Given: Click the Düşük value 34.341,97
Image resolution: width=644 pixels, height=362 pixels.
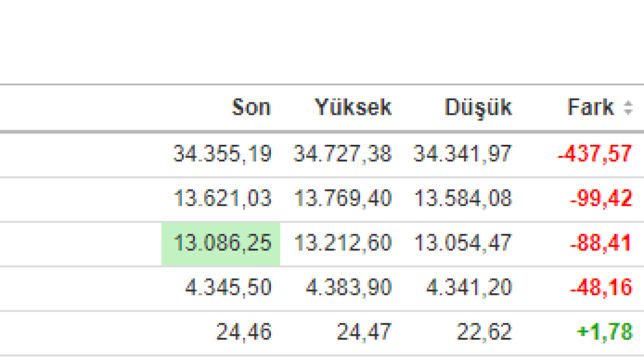Looking at the screenshot, I should [x=463, y=154].
